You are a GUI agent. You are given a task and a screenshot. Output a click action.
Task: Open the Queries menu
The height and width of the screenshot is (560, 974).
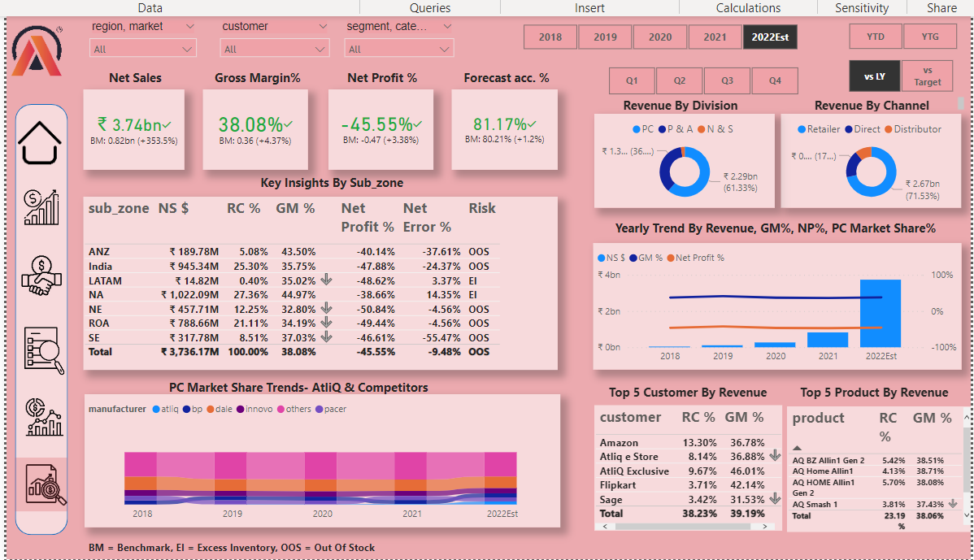click(430, 8)
